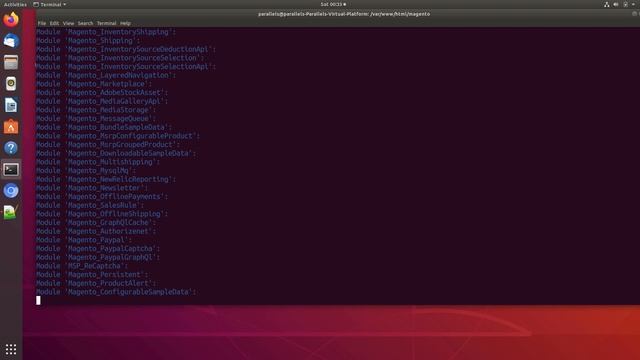The height and width of the screenshot is (360, 640).
Task: Click the 'Magento_PaypalGraphQl' line
Action: click(98, 257)
